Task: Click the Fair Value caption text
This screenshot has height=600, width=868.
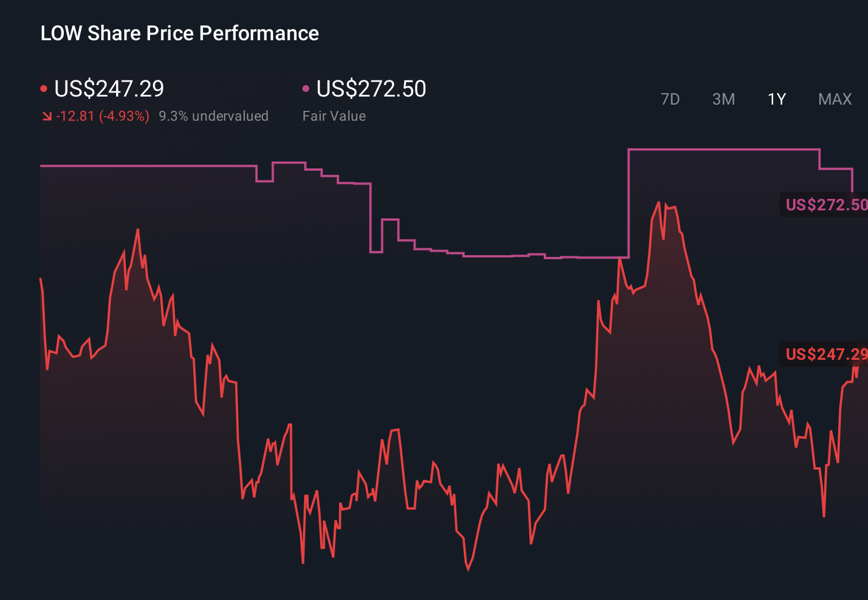Action: pos(334,116)
